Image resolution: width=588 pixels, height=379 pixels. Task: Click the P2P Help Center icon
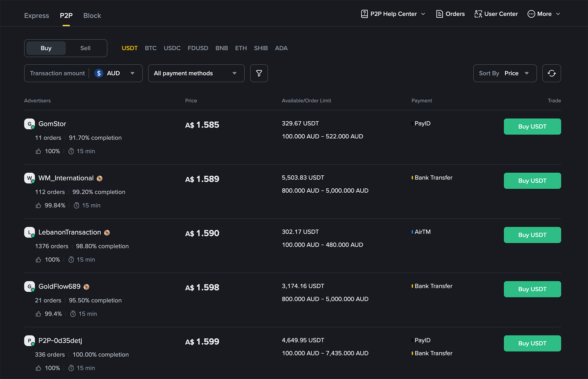tap(364, 14)
